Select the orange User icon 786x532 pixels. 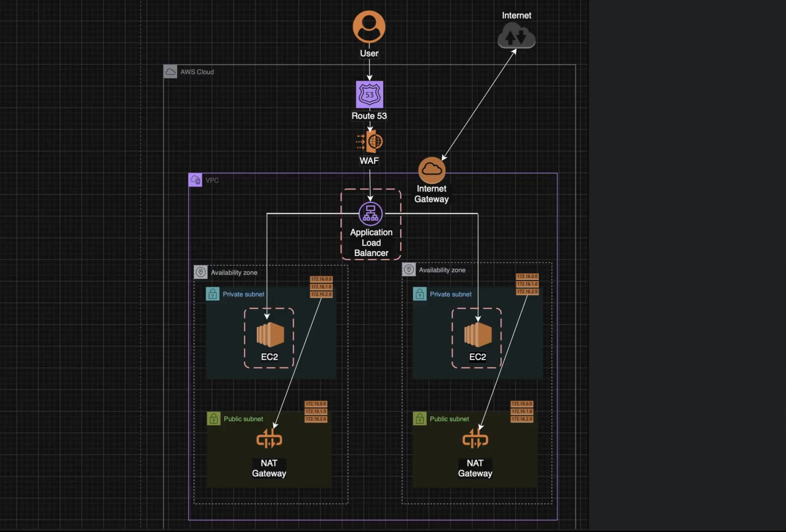point(369,26)
